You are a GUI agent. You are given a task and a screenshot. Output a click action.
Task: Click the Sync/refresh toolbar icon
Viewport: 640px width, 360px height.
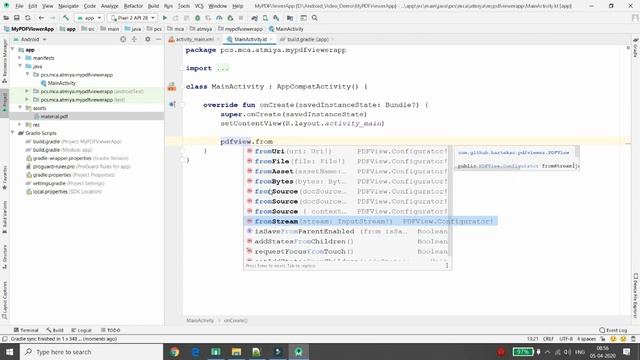pyautogui.click(x=28, y=18)
